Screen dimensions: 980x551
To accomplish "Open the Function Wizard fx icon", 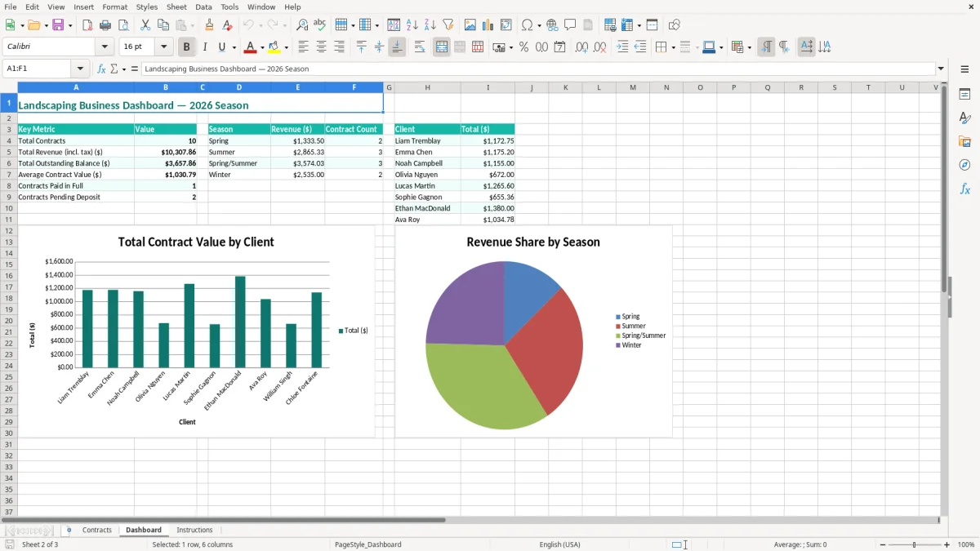I will [x=102, y=69].
